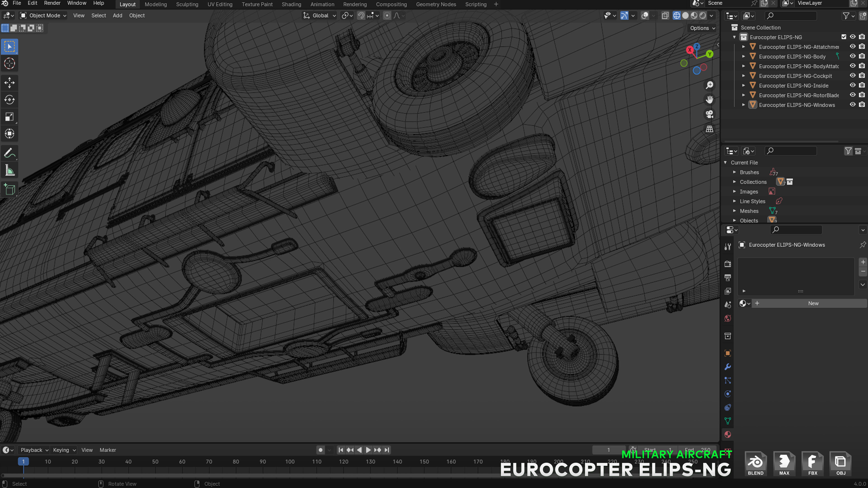Image resolution: width=868 pixels, height=488 pixels.
Task: Select the Add Cube tool
Action: (x=9, y=190)
